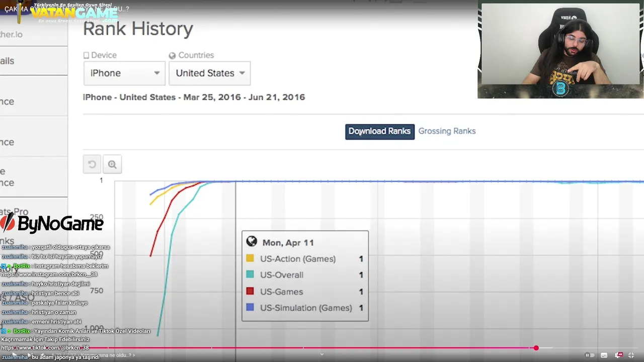Click the date range text Mar 25, 2016 - Jun 21, 2016
Viewport: 644px width, 362px height.
click(x=244, y=97)
